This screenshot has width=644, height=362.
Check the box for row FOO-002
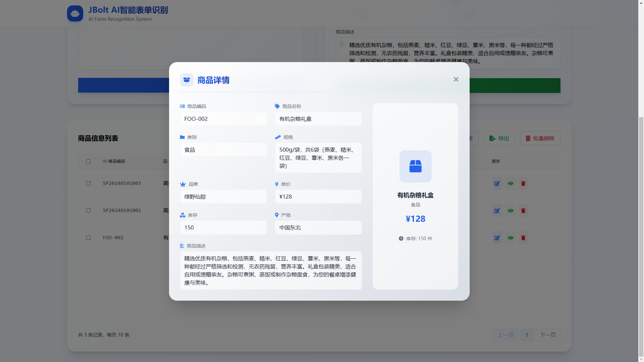tap(88, 238)
